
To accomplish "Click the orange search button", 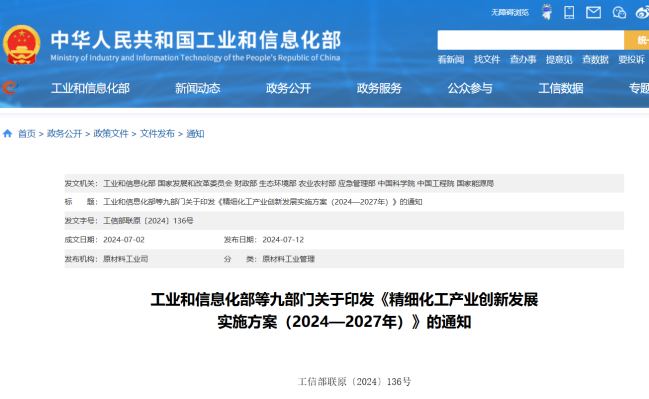I will coord(637,40).
